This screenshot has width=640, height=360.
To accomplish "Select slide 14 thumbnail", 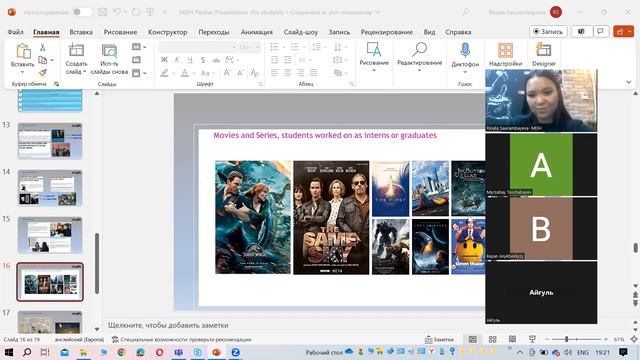I will click(x=50, y=188).
